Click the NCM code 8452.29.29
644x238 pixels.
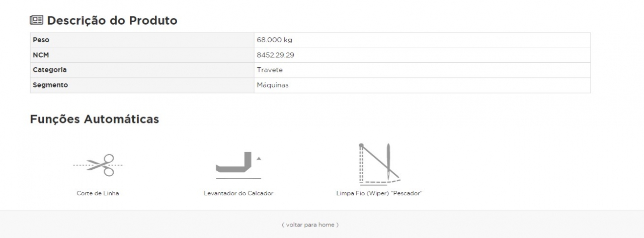pyautogui.click(x=275, y=55)
